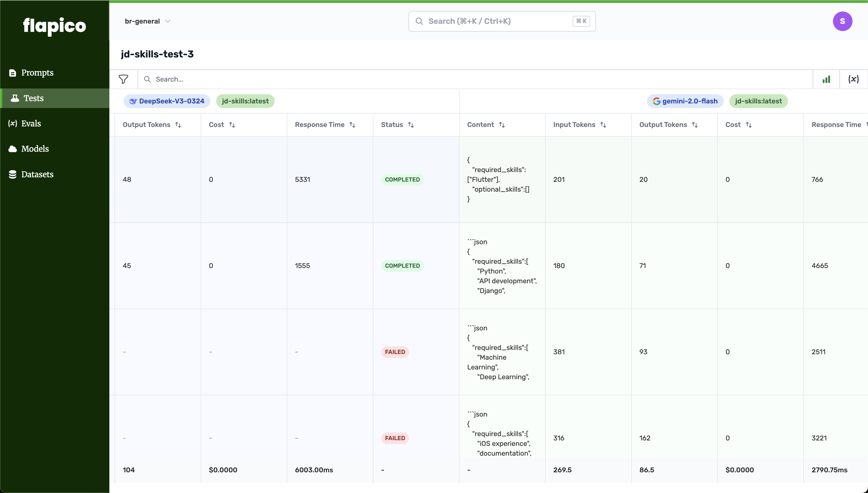Image resolution: width=868 pixels, height=493 pixels.
Task: Sort by Input Tokens column
Action: [x=603, y=125]
